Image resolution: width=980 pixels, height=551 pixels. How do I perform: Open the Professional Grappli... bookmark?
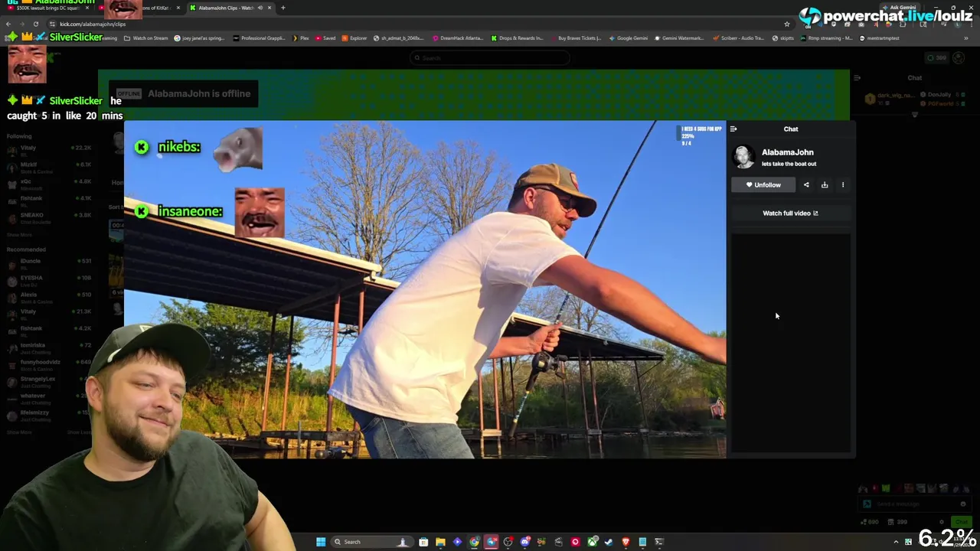pyautogui.click(x=259, y=38)
